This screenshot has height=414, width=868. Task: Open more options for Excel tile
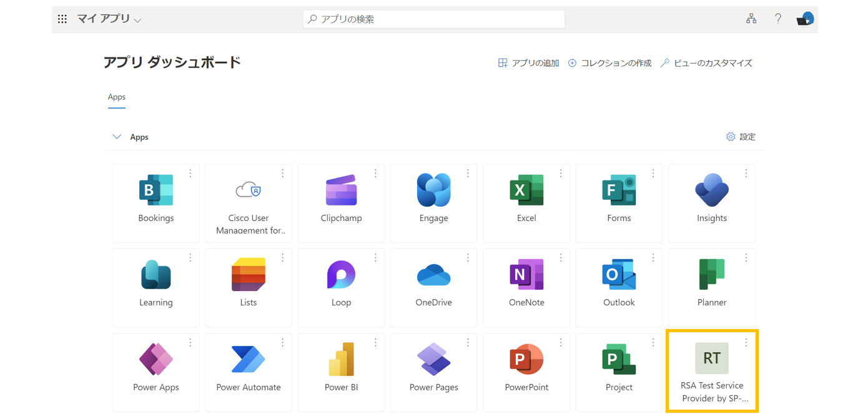coord(561,173)
